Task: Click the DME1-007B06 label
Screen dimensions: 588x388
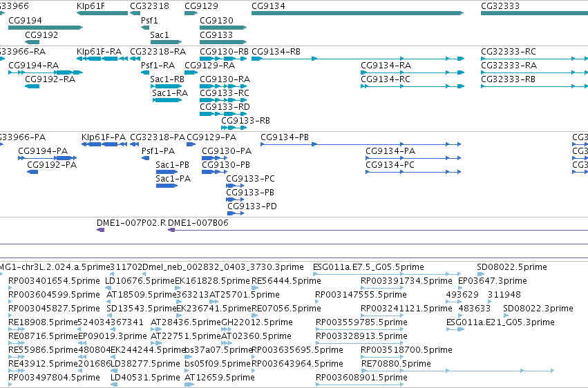Action: 198,223
